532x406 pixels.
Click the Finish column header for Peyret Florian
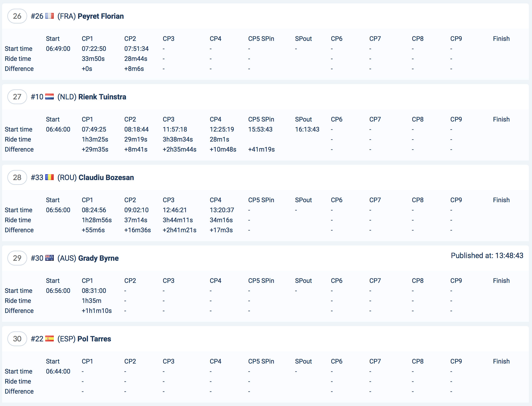click(x=501, y=39)
